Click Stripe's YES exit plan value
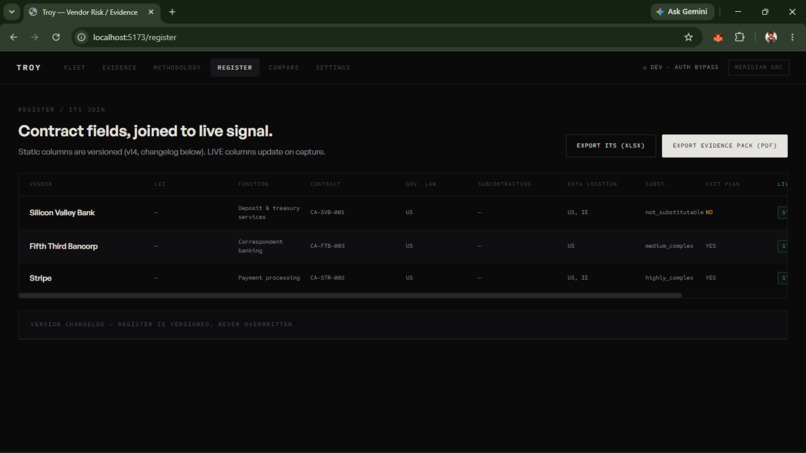806x453 pixels. [711, 278]
